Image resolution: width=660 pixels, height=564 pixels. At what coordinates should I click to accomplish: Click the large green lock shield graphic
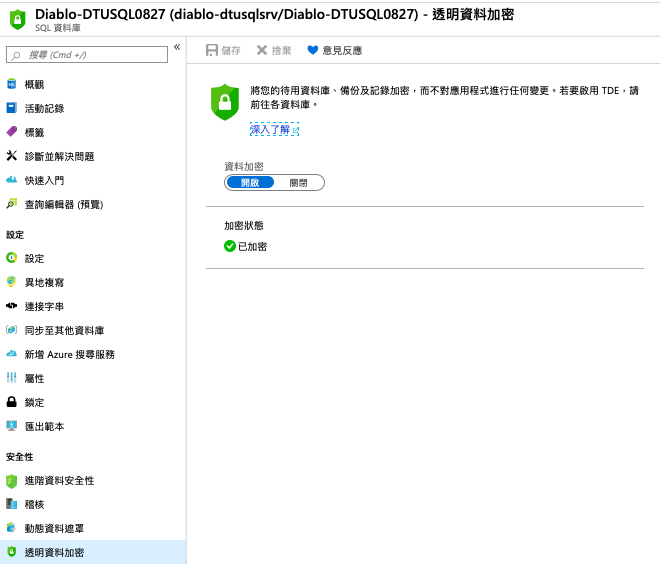pyautogui.click(x=225, y=102)
